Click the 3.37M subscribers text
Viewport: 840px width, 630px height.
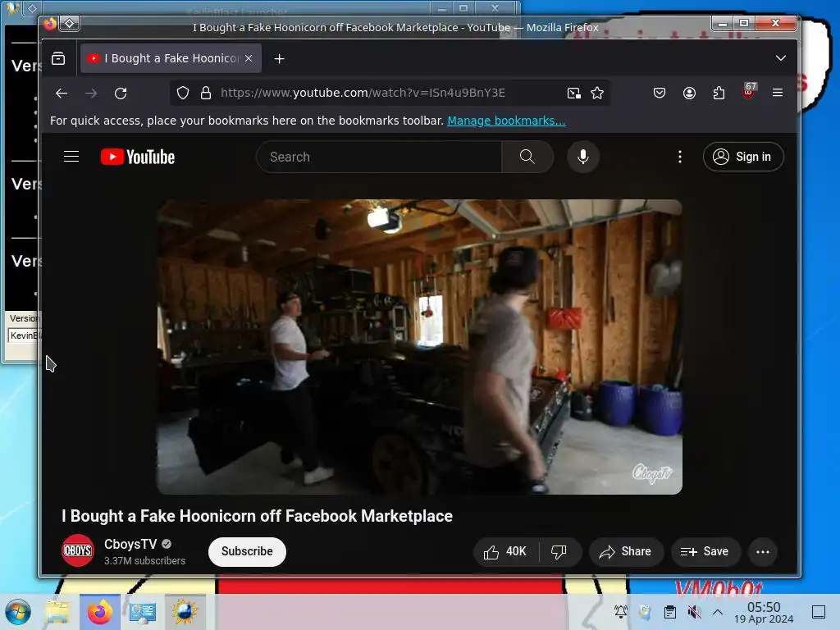[x=144, y=560]
